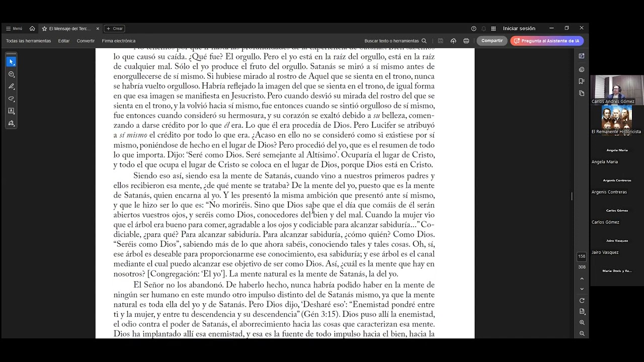
Task: Star the El Mensaje del Terc... document tab
Action: coord(44,29)
